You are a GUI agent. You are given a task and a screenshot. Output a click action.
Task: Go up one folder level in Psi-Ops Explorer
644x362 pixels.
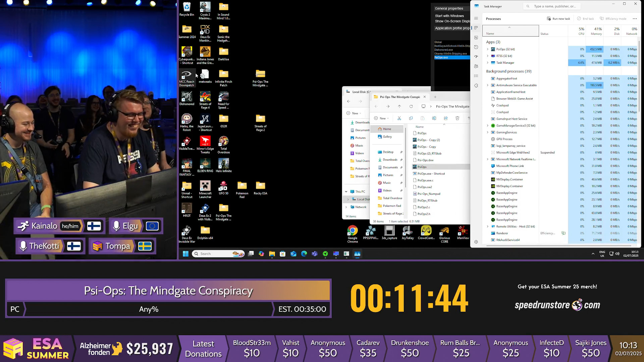pos(399,106)
